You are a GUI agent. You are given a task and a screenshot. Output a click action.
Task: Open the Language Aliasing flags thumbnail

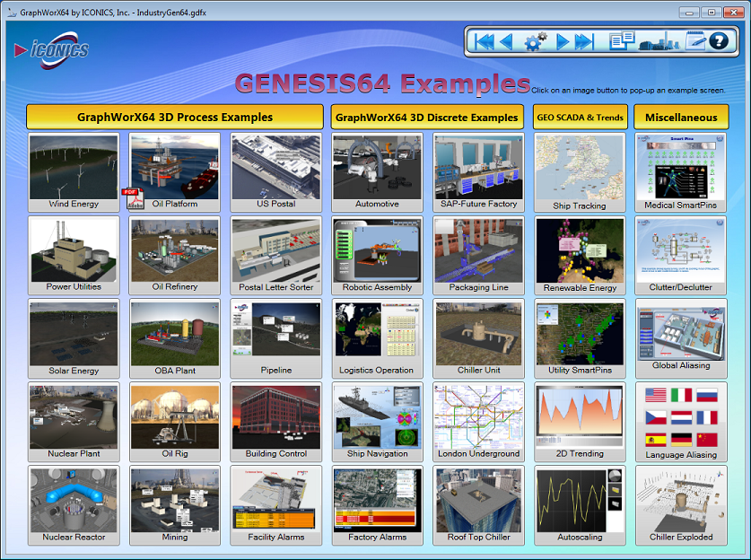click(681, 418)
